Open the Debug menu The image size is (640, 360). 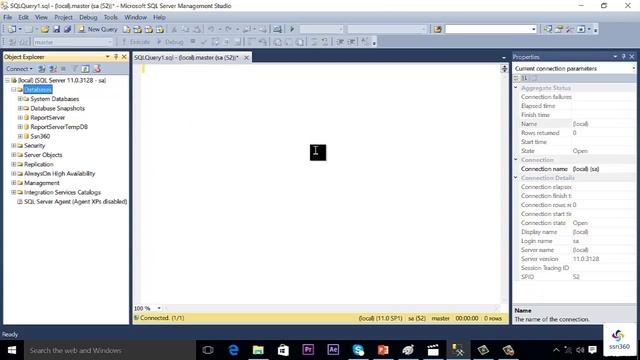[88, 17]
